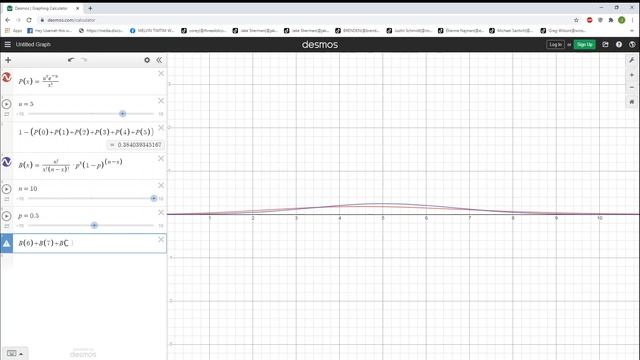The height and width of the screenshot is (360, 640).
Task: Bookmark this page with star
Action: pyautogui.click(x=576, y=20)
